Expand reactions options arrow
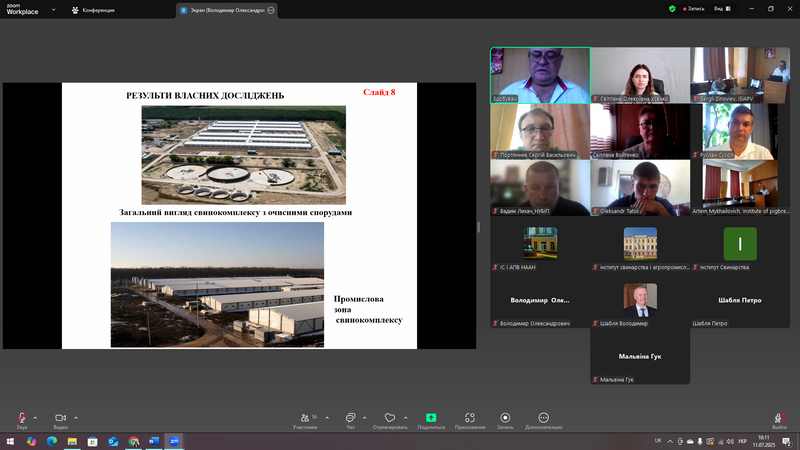Viewport: 800px width, 450px height. pos(406,418)
